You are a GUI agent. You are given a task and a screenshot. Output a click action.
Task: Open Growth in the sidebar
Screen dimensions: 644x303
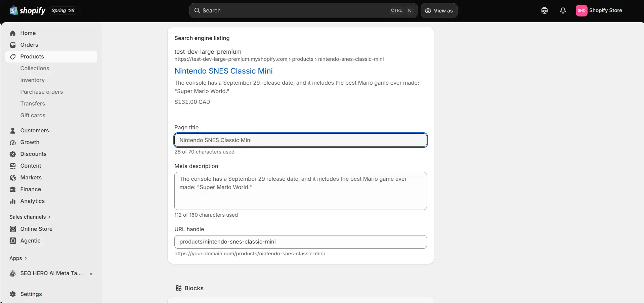(51, 142)
